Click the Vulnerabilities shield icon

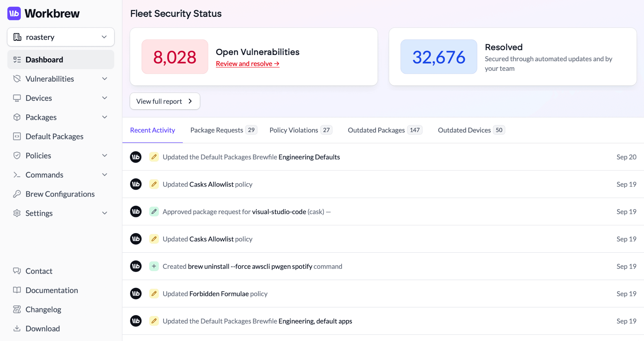17,79
